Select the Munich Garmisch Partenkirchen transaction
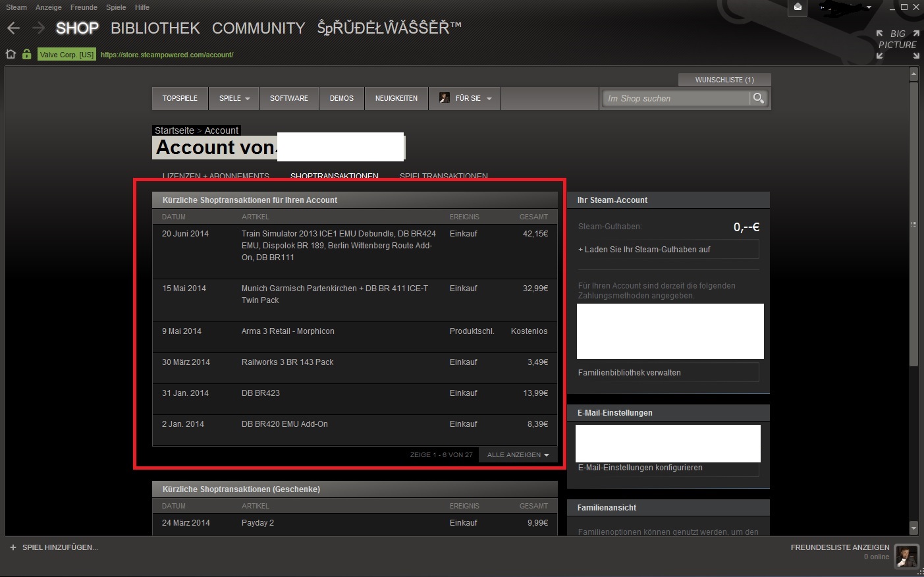The height and width of the screenshot is (577, 924). coord(335,294)
